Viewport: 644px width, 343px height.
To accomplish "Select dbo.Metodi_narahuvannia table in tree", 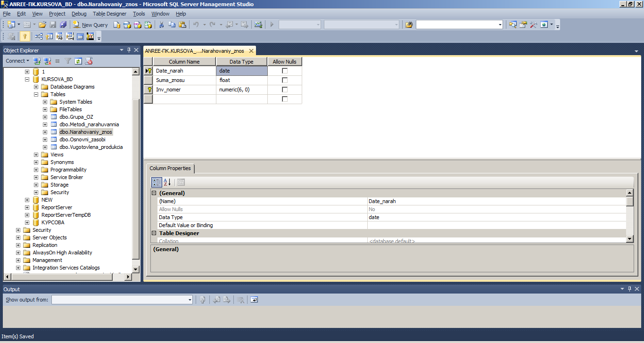I will tap(89, 124).
